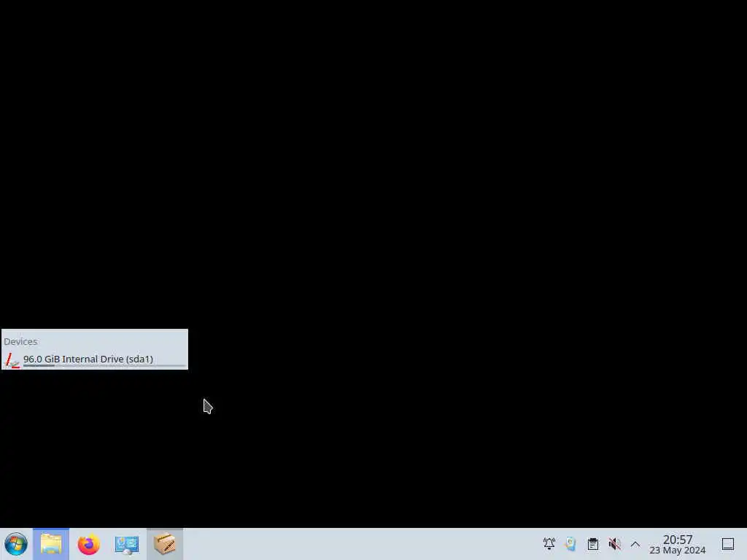Click the show desktop button
Viewport: 747px width, 560px height.
pyautogui.click(x=728, y=544)
